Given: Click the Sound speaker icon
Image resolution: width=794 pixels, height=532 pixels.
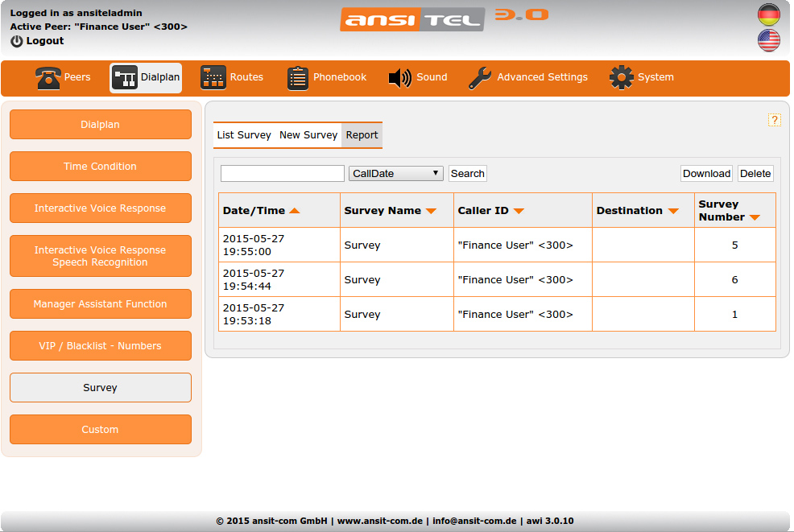Looking at the screenshot, I should click(400, 78).
